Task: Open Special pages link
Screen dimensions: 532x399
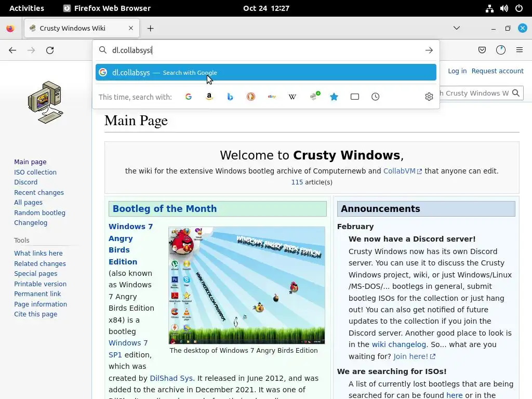Action: click(36, 274)
